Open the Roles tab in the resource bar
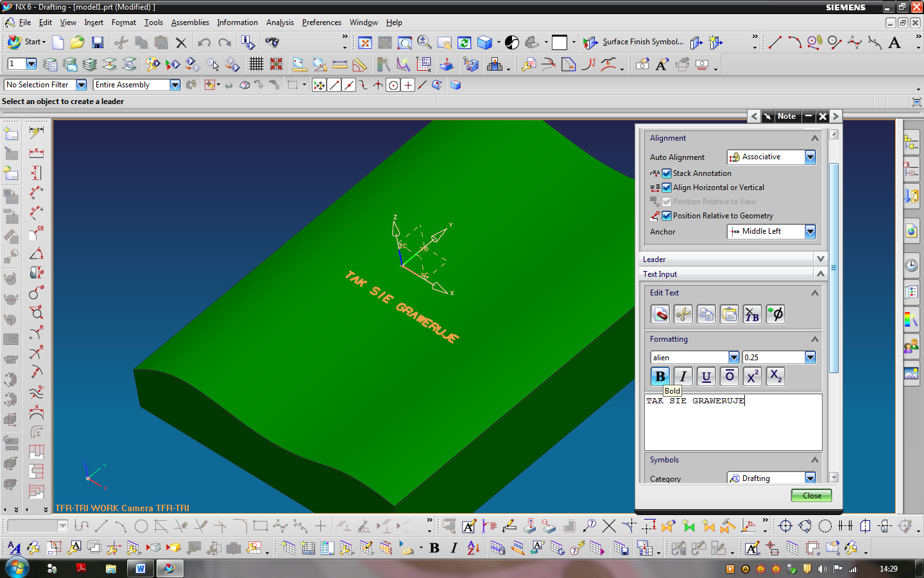 [911, 347]
